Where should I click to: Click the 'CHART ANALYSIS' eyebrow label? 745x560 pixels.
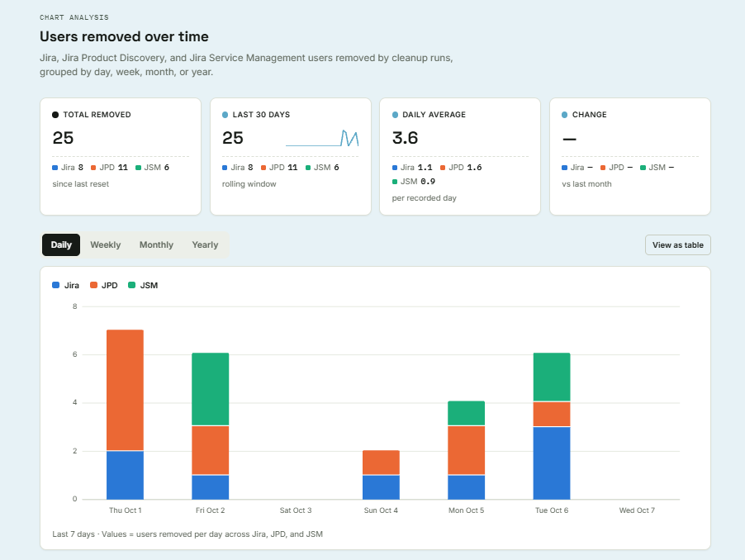point(74,17)
